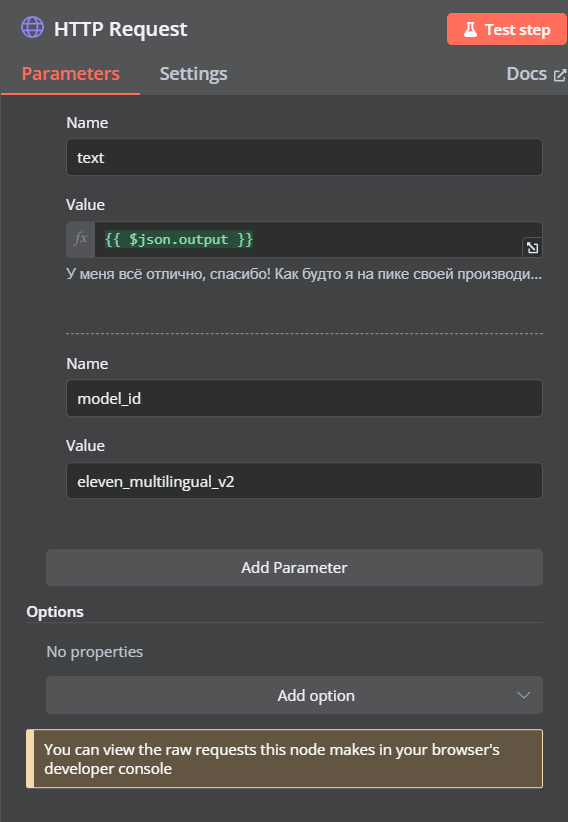Click the HTTP Request node title

(121, 29)
